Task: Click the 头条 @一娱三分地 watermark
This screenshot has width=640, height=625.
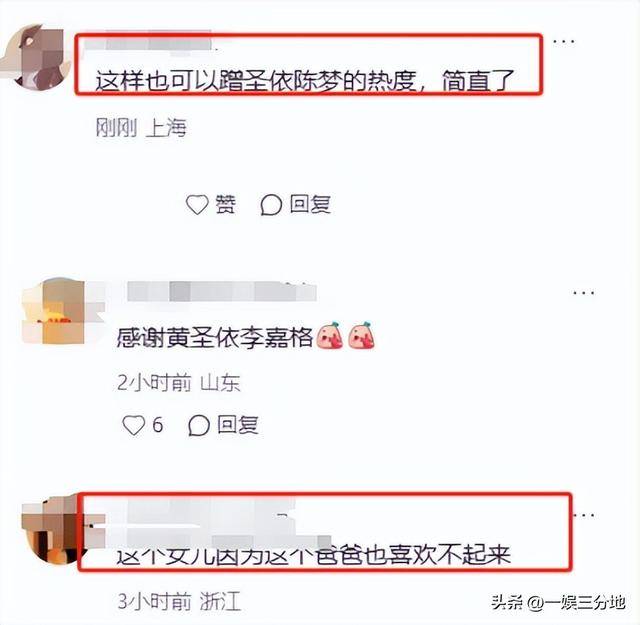Action: point(558,602)
